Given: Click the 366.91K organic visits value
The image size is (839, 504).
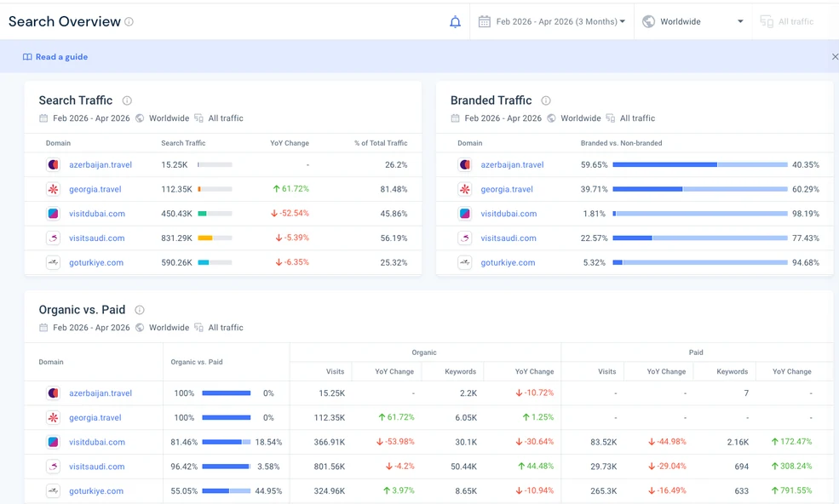Looking at the screenshot, I should (x=330, y=442).
